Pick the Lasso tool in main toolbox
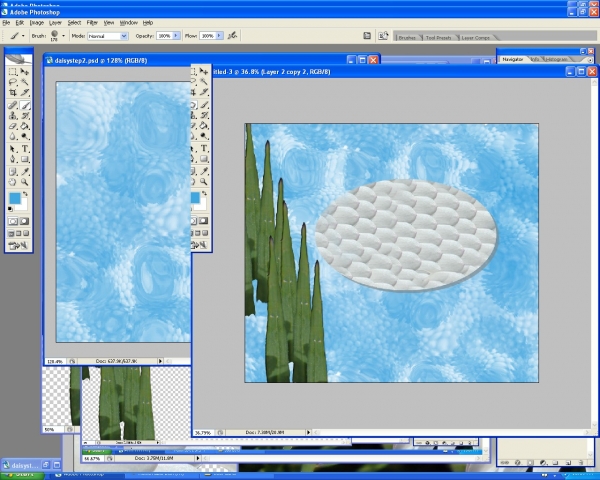This screenshot has width=600, height=480. click(13, 82)
